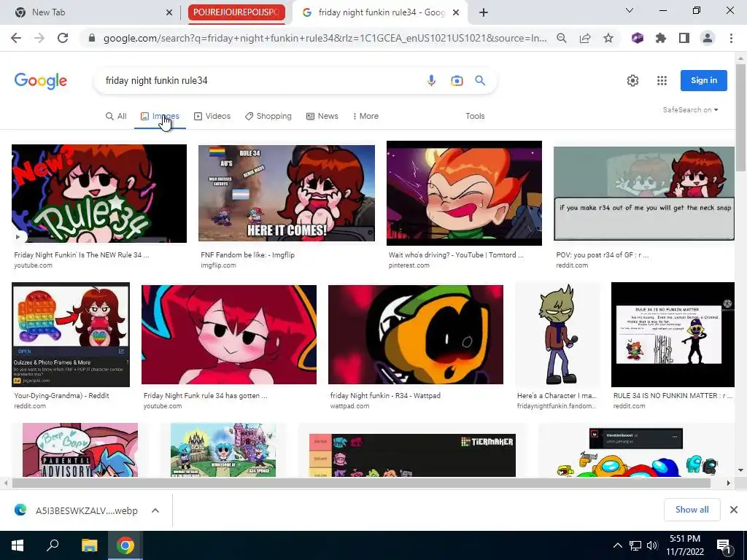Open the volume speaker tray icon
The height and width of the screenshot is (560, 747).
(652, 545)
